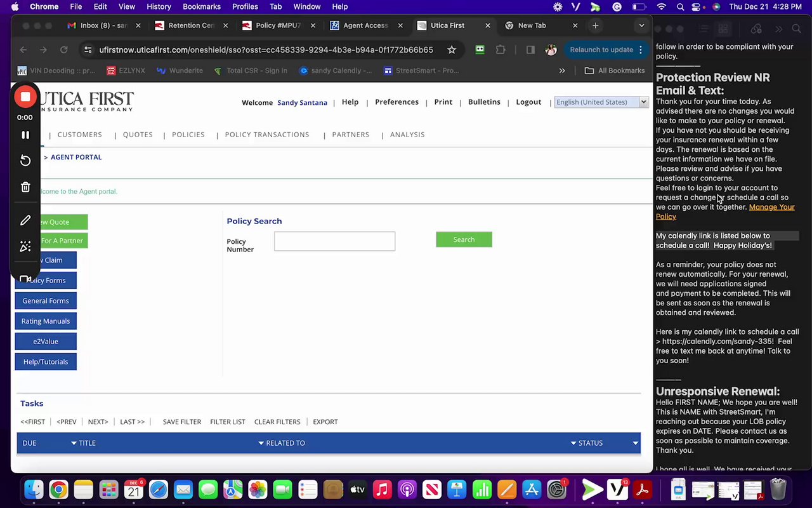Open the Help/Tutorials button
The height and width of the screenshot is (508, 812).
point(46,361)
